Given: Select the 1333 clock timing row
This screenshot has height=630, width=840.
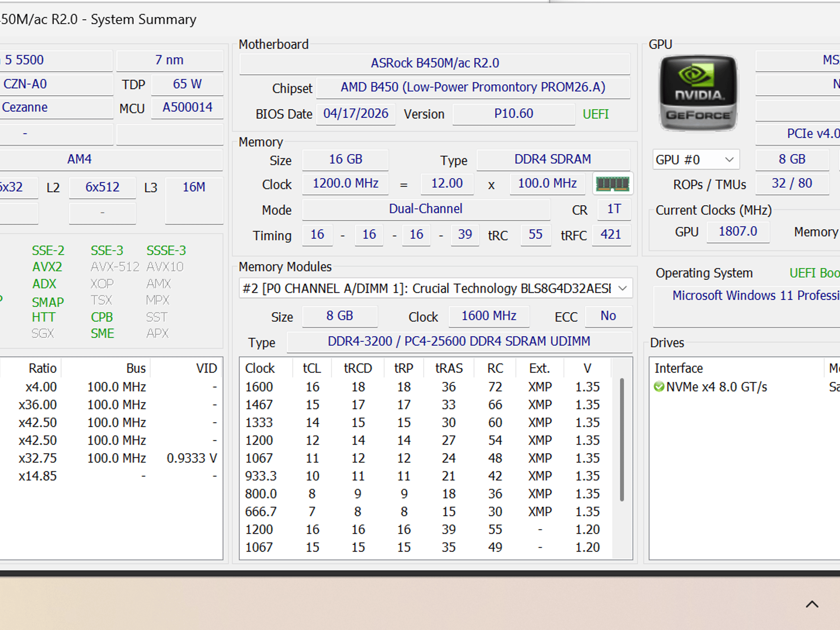Looking at the screenshot, I should click(x=427, y=422).
